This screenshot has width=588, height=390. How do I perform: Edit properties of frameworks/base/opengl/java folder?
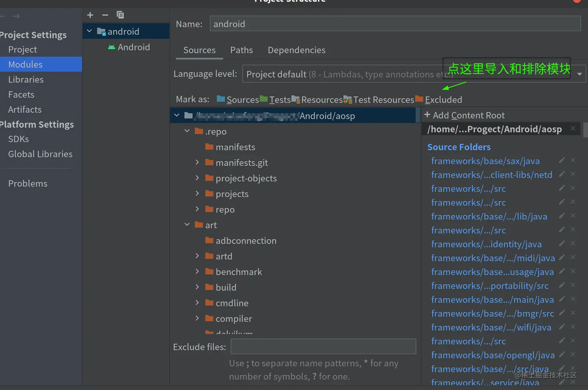(562, 354)
